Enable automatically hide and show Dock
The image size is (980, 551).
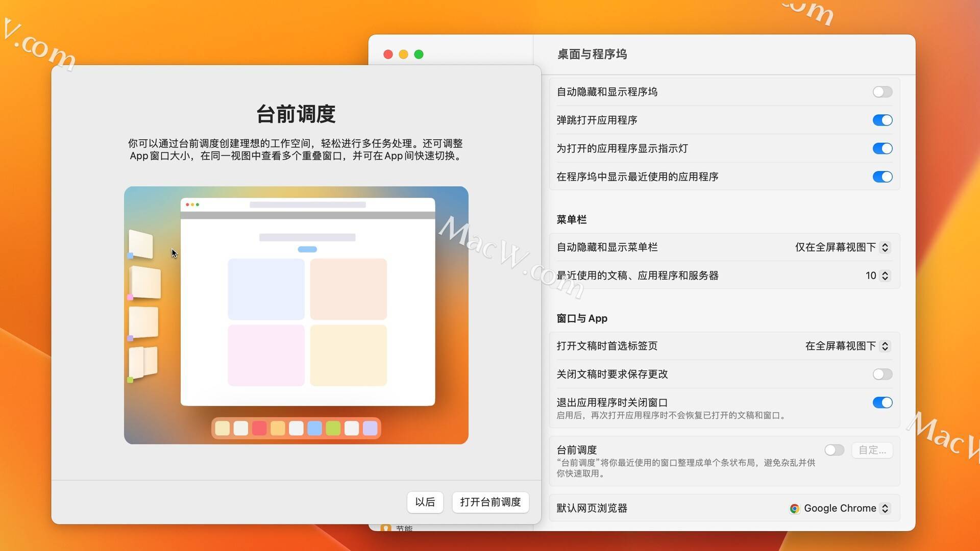(x=883, y=92)
